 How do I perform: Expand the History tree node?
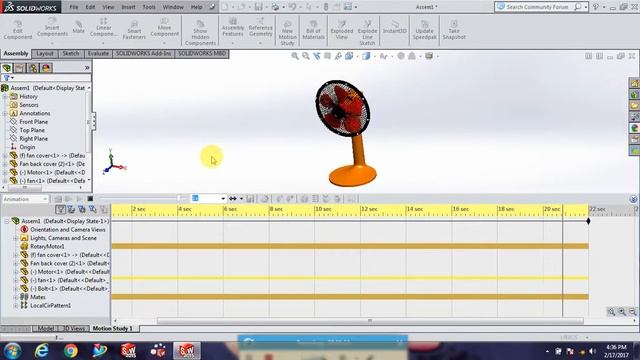[5, 97]
